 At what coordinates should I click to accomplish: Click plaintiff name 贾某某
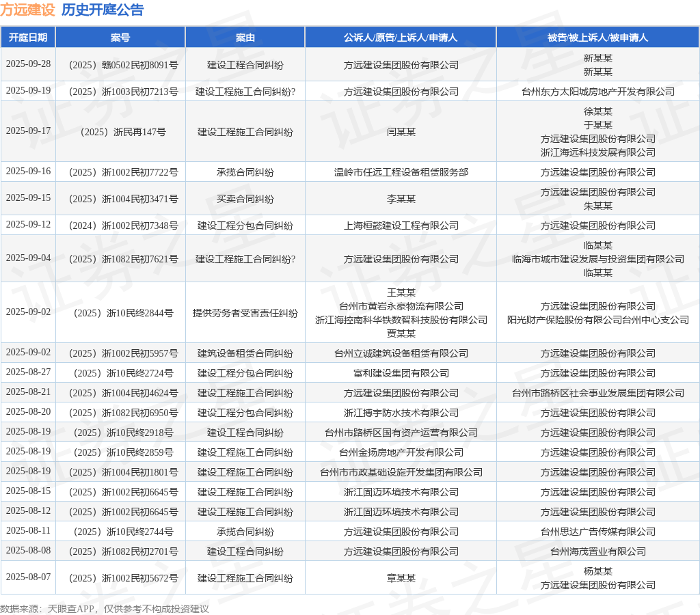click(401, 333)
